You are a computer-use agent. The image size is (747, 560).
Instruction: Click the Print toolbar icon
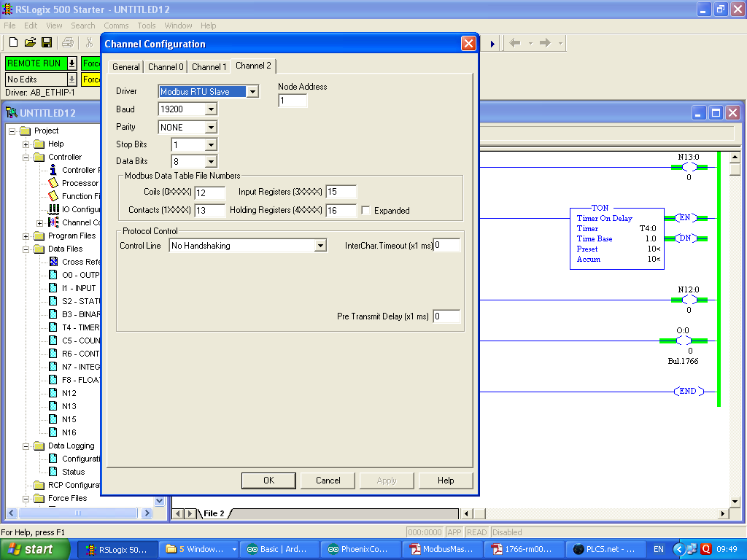pos(68,42)
